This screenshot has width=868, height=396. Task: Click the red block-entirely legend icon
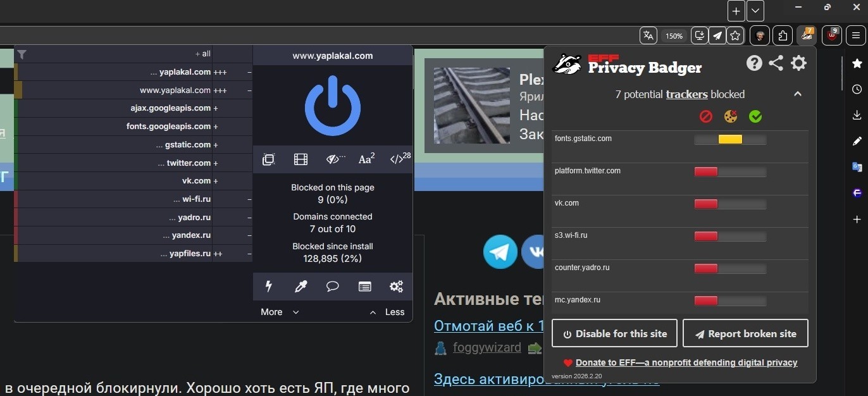click(x=706, y=116)
